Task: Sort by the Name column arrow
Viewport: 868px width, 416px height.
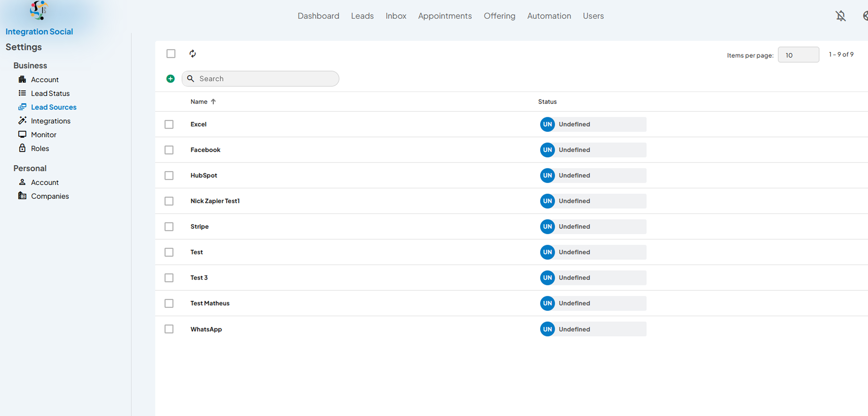Action: coord(213,102)
